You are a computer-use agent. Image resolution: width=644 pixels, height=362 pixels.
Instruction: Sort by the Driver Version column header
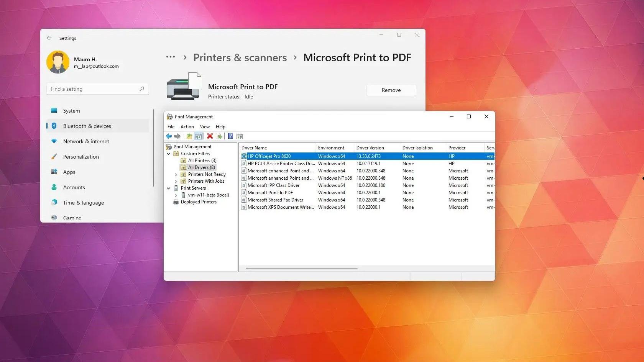pos(377,147)
